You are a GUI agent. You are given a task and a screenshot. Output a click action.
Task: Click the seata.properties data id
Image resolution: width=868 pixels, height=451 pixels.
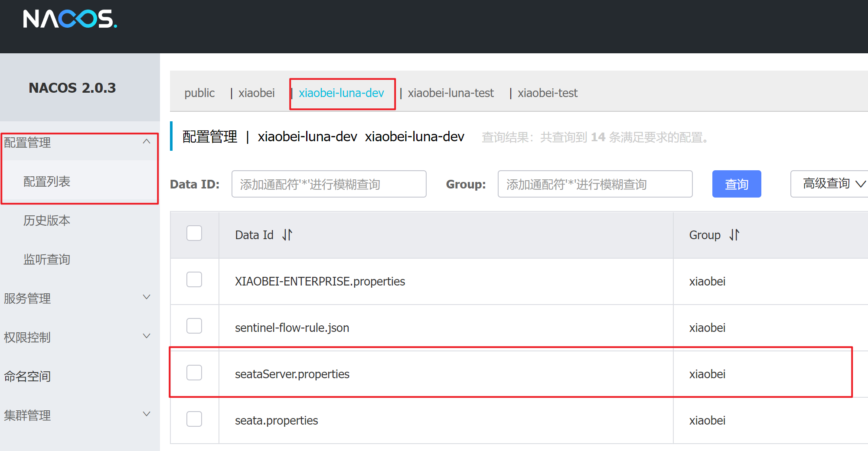tap(276, 421)
